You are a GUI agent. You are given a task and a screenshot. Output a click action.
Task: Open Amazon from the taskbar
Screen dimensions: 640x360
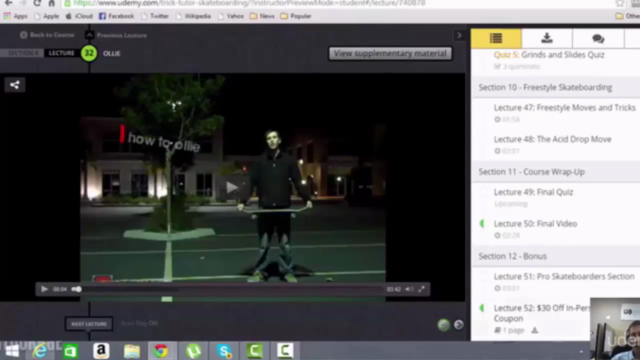[101, 351]
